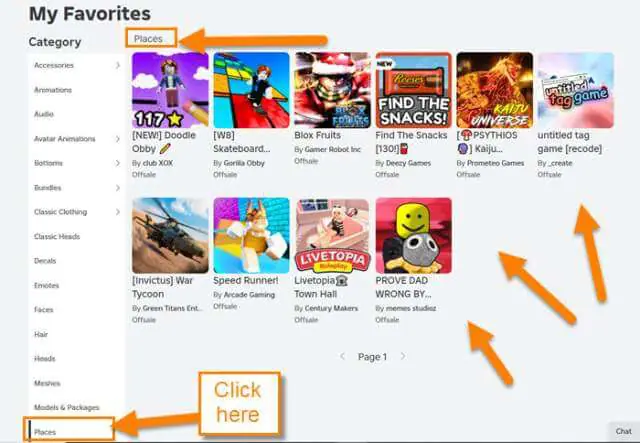The image size is (640, 443).
Task: Select the Decals category
Action: [45, 261]
